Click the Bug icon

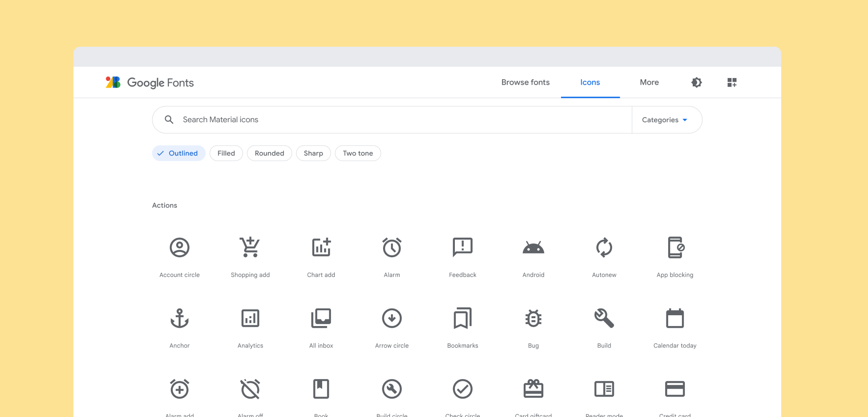click(533, 318)
